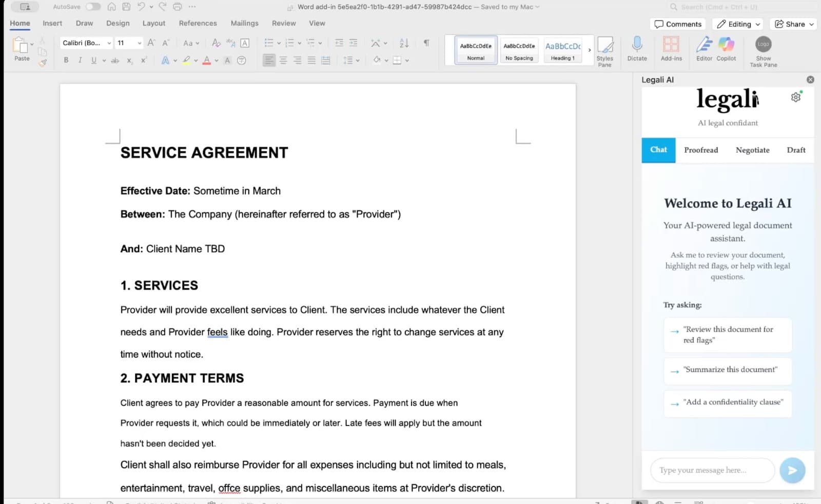
Task: Send message in Legali AI chat
Action: [792, 470]
